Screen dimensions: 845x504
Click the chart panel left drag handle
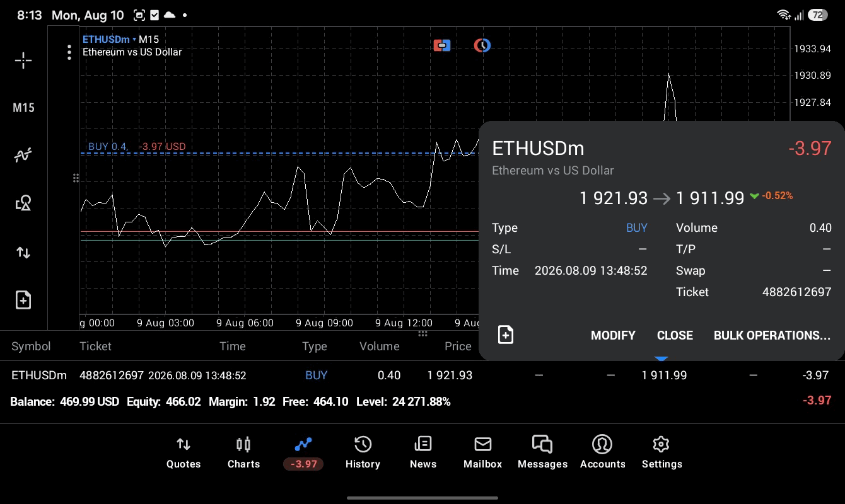[x=76, y=178]
